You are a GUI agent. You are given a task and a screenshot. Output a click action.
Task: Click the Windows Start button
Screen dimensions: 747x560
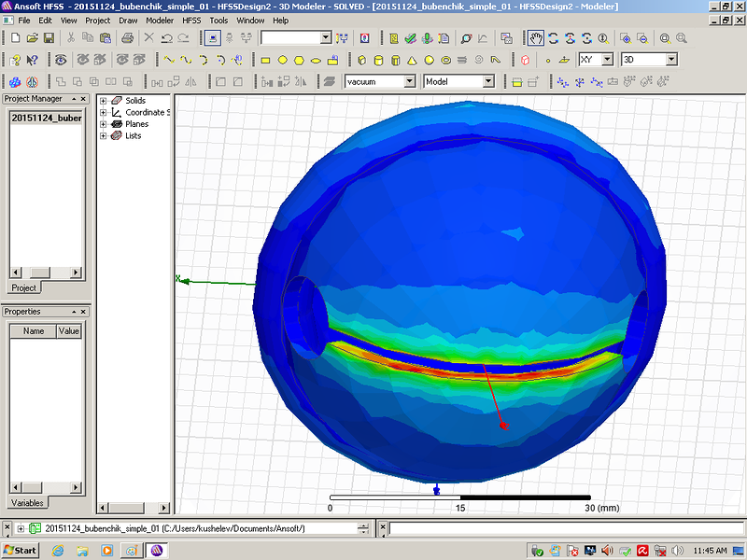coord(21,550)
